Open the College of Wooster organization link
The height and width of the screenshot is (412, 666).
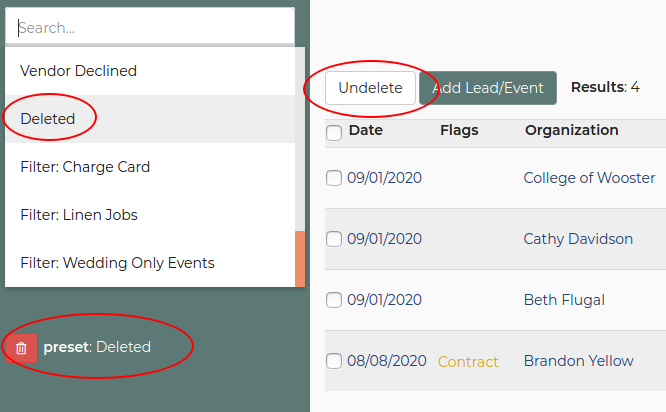pos(589,178)
